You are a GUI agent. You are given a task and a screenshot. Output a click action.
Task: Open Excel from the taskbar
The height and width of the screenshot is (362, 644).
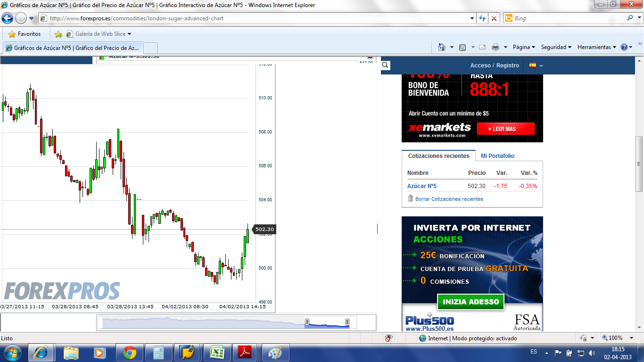216,353
